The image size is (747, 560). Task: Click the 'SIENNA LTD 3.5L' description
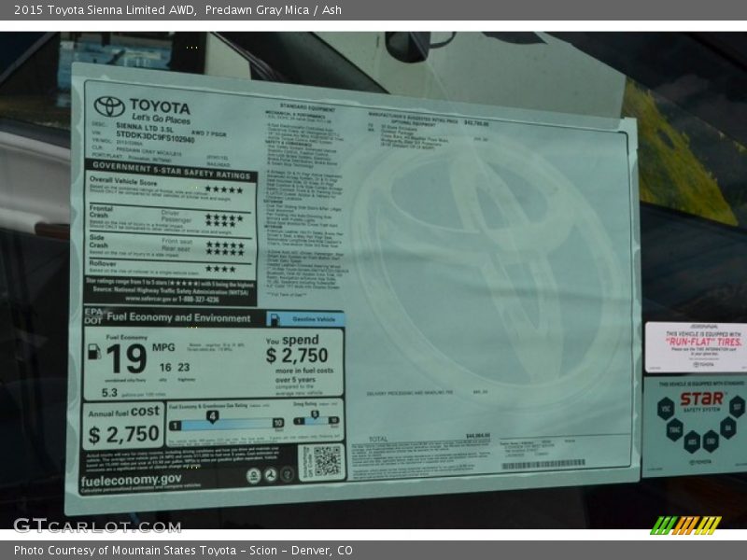[x=145, y=127]
